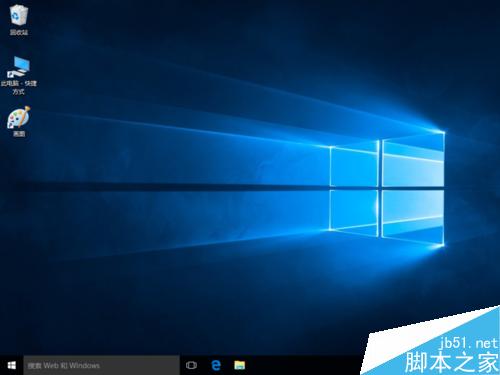Select the This PC shortcut icon
The image size is (500, 375).
tap(19, 67)
